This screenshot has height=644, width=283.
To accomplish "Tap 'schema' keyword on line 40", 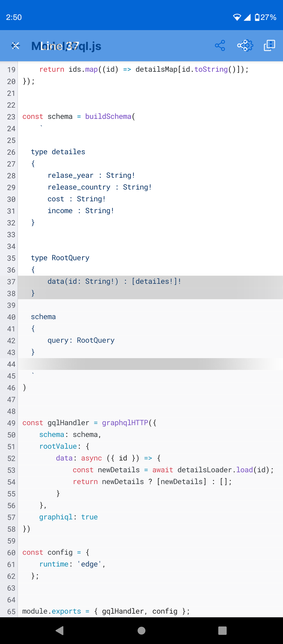I will tap(43, 317).
